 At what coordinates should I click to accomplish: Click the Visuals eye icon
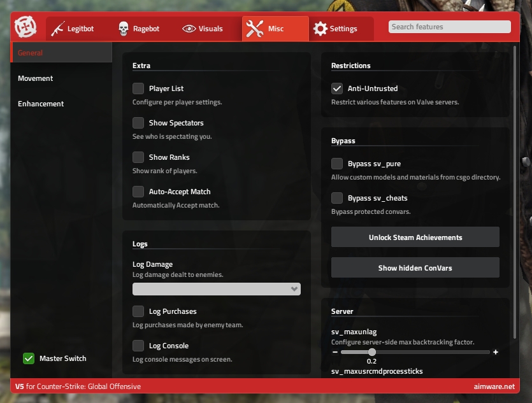[x=189, y=29]
